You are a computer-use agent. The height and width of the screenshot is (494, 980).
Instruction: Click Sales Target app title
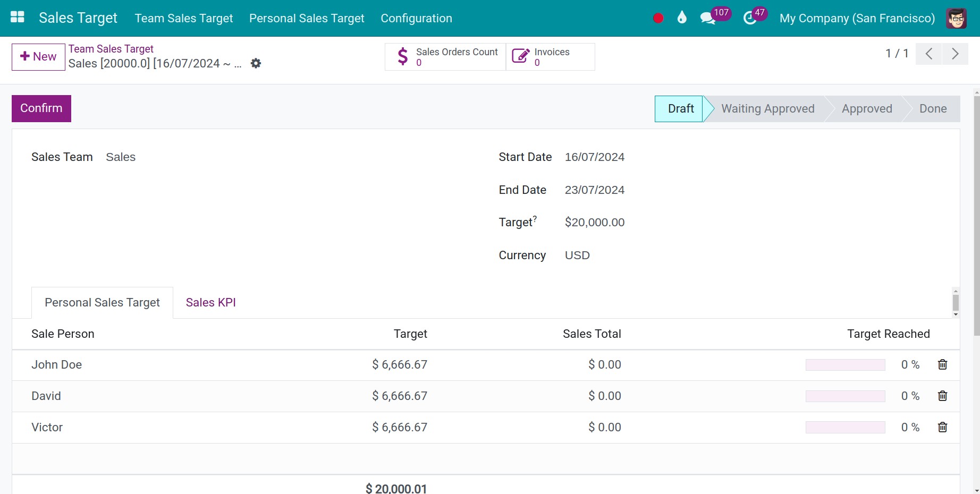coord(78,18)
